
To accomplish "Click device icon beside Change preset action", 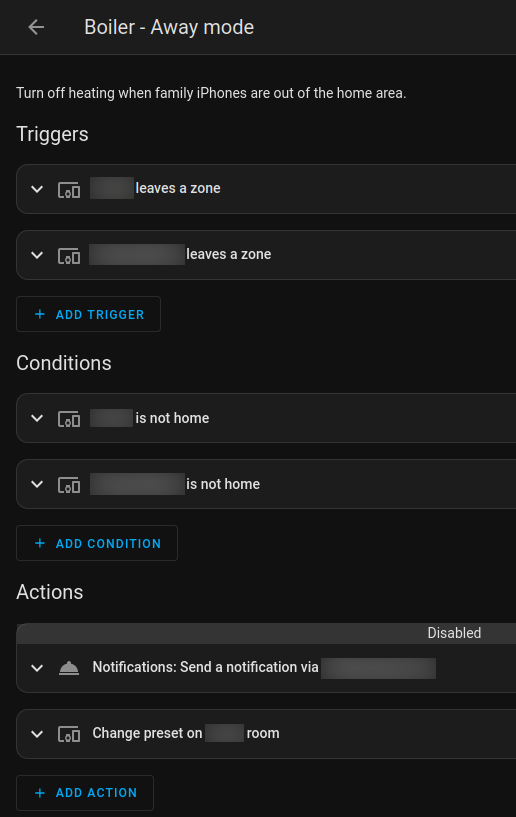I will (x=69, y=734).
